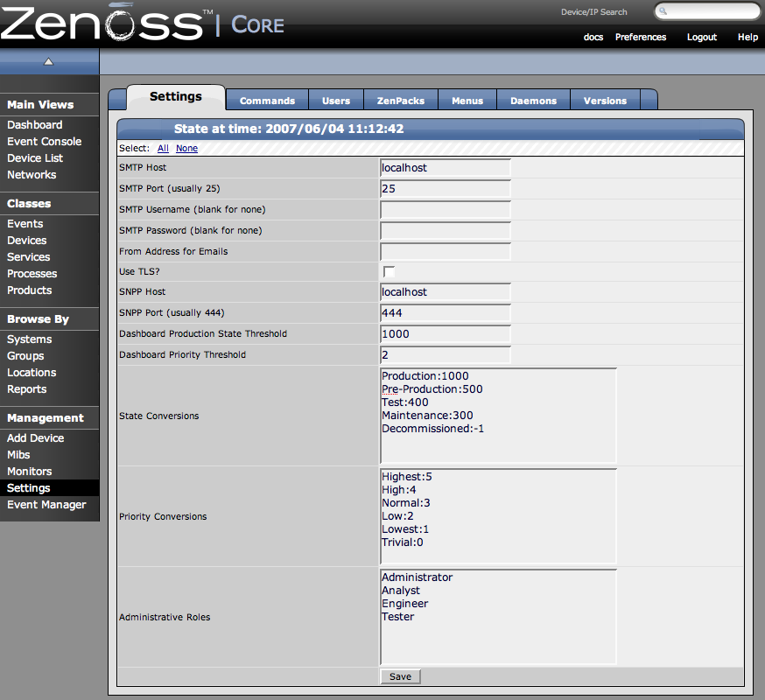Open the Daemons tab
Screen dimensions: 765x700
pyautogui.click(x=533, y=101)
